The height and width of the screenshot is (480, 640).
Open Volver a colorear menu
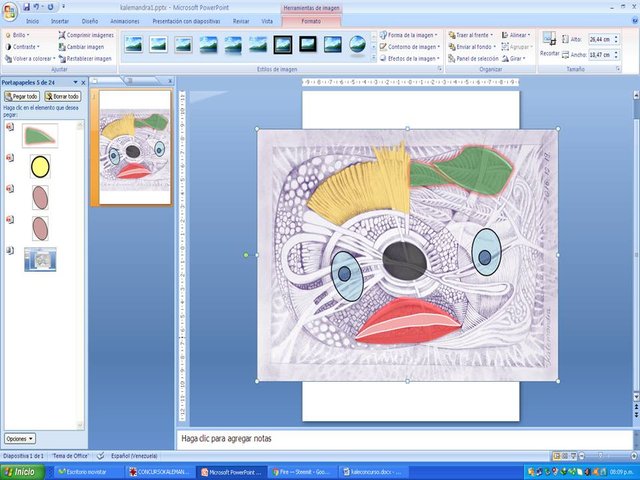[29, 59]
